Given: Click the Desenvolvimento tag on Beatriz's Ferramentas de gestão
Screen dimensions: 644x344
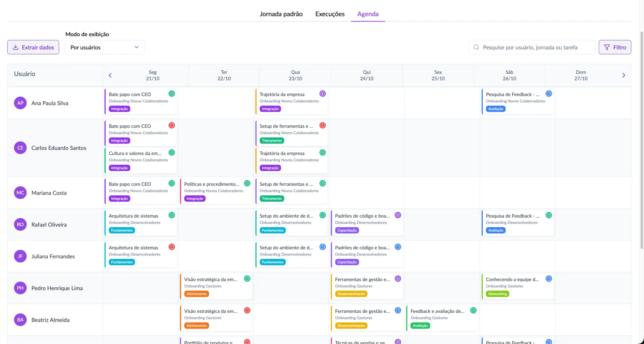Looking at the screenshot, I should tap(351, 326).
